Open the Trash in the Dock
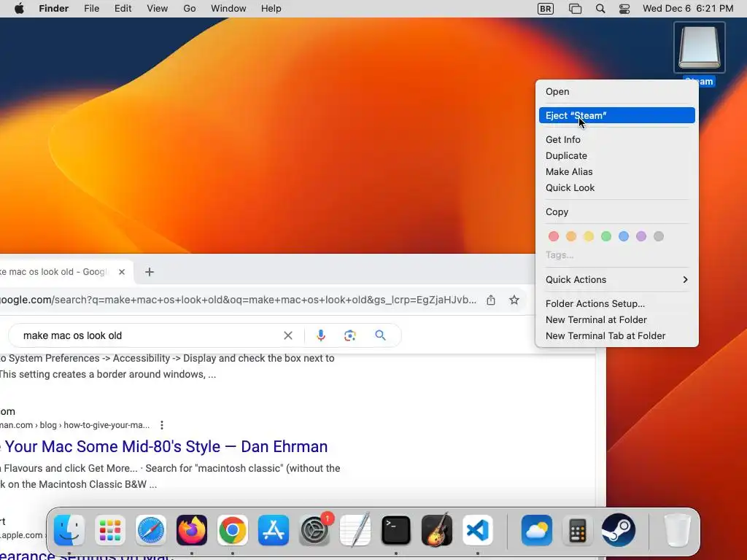This screenshot has width=747, height=560. (x=677, y=530)
